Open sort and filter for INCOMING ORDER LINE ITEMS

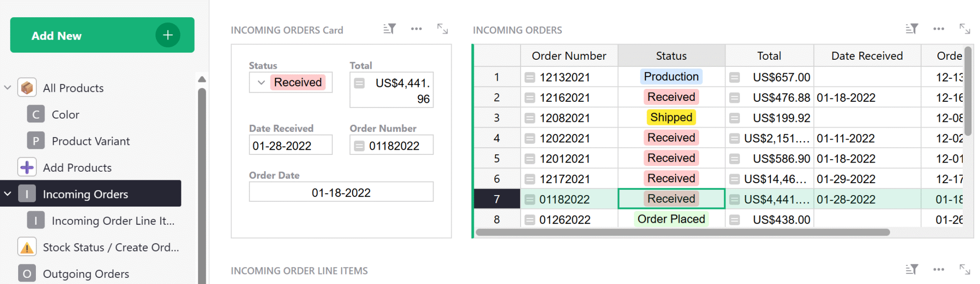click(912, 270)
